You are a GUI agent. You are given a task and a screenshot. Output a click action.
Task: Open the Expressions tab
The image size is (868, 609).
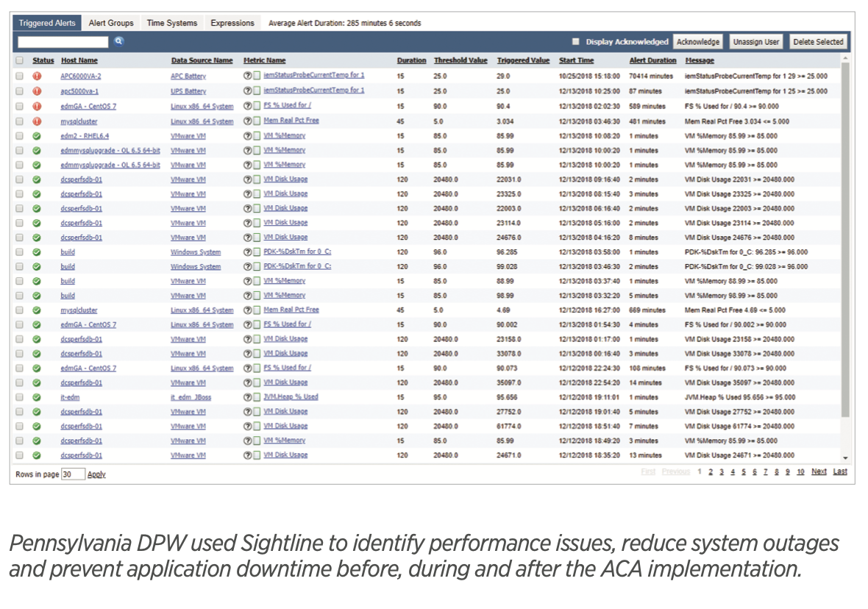232,23
